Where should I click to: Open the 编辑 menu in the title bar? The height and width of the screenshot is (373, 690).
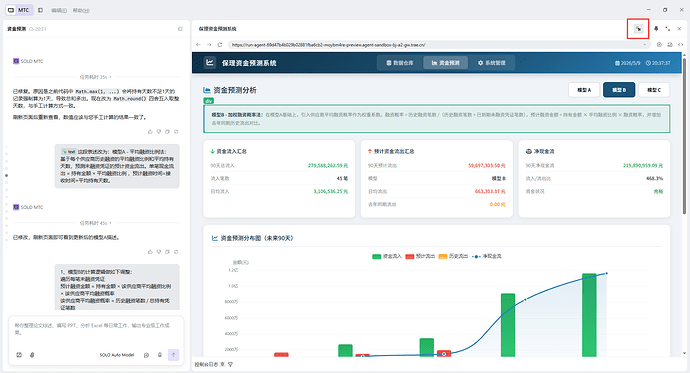(x=59, y=10)
